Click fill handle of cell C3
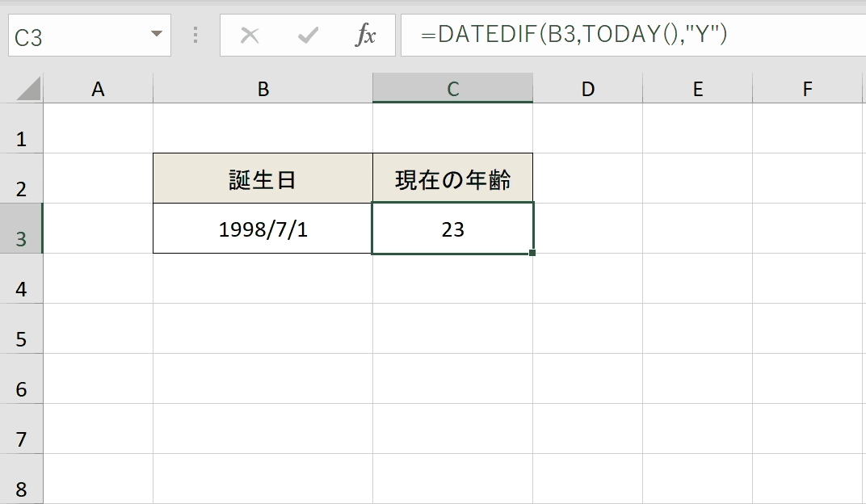866x504 pixels. click(x=532, y=253)
